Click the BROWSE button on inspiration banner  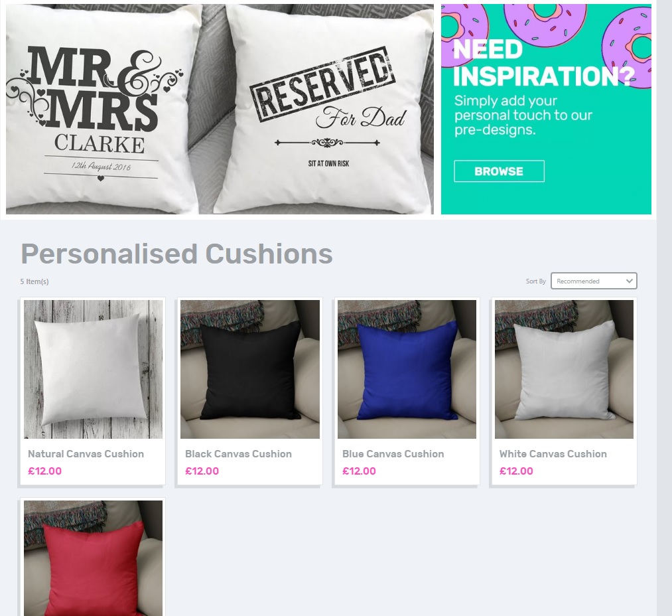(499, 171)
